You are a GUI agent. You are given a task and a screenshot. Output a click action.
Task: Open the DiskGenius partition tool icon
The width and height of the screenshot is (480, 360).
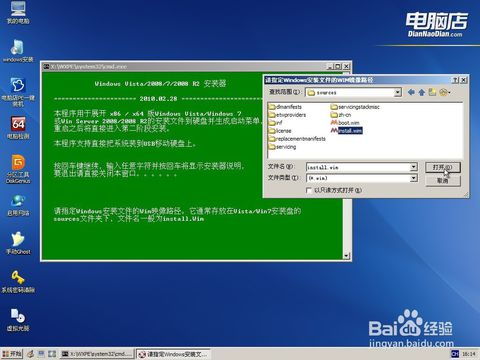[18, 169]
